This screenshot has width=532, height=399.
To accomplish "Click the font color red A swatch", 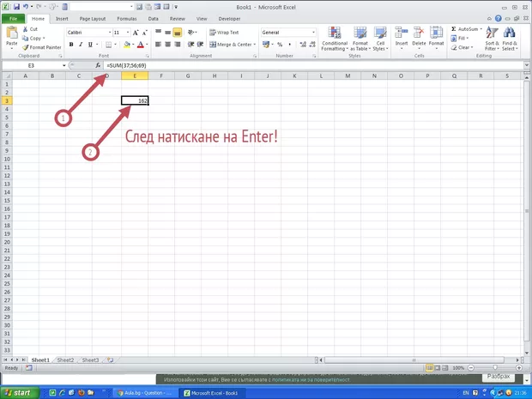I will pyautogui.click(x=143, y=44).
